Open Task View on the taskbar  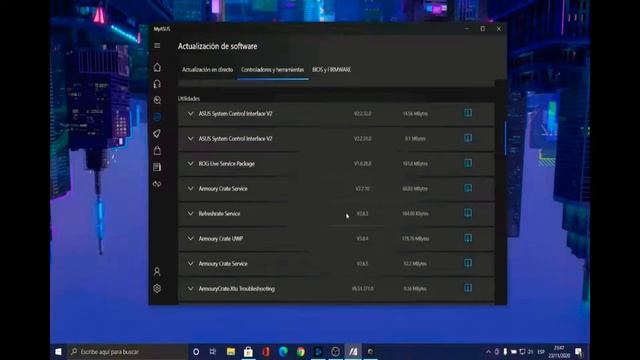(x=213, y=351)
